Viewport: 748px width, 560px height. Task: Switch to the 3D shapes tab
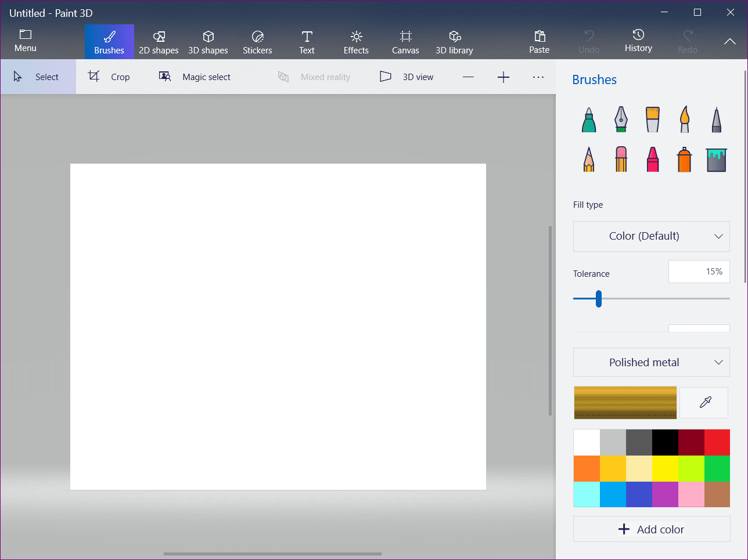(x=208, y=42)
